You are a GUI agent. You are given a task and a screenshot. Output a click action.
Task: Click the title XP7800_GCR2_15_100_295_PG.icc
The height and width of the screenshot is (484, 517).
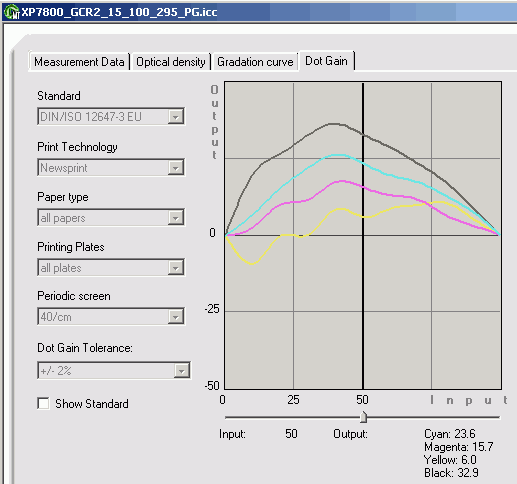pyautogui.click(x=119, y=12)
